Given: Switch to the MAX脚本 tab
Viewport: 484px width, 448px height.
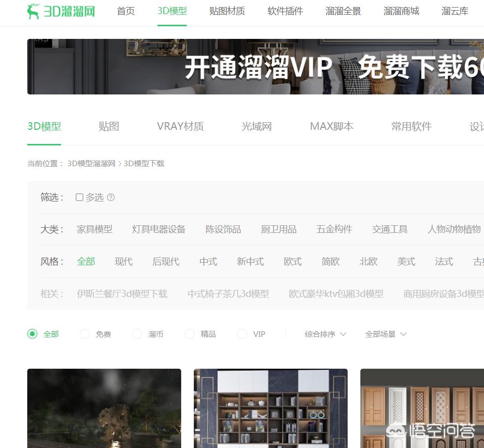Looking at the screenshot, I should click(x=332, y=126).
